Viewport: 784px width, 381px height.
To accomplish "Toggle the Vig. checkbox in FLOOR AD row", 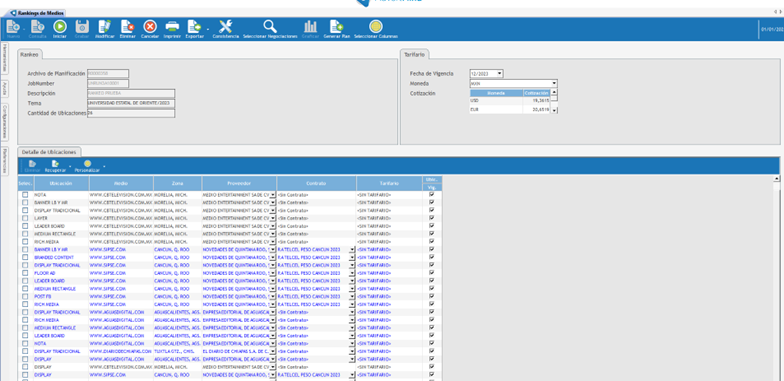I will click(432, 272).
